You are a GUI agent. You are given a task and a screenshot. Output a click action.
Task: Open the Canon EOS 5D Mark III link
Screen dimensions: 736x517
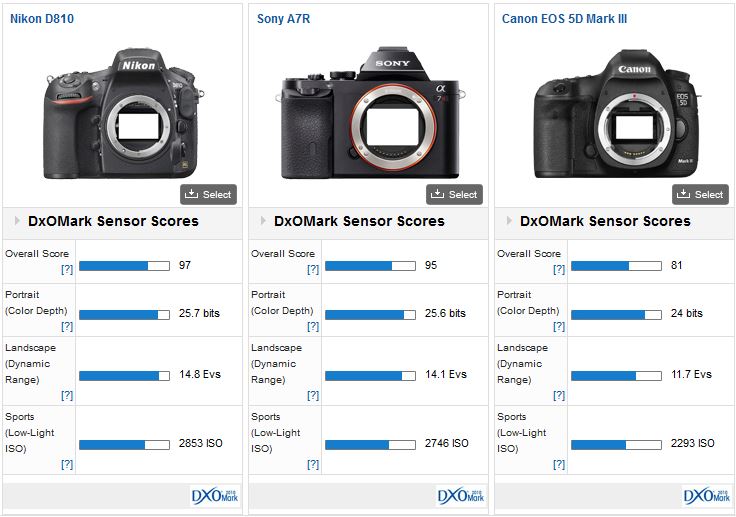tap(564, 19)
